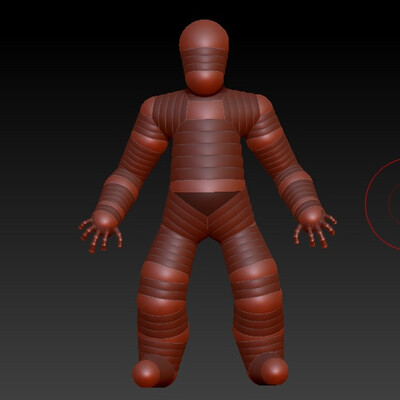
Task: Select the square chest plate below the neck
Action: click(205, 109)
